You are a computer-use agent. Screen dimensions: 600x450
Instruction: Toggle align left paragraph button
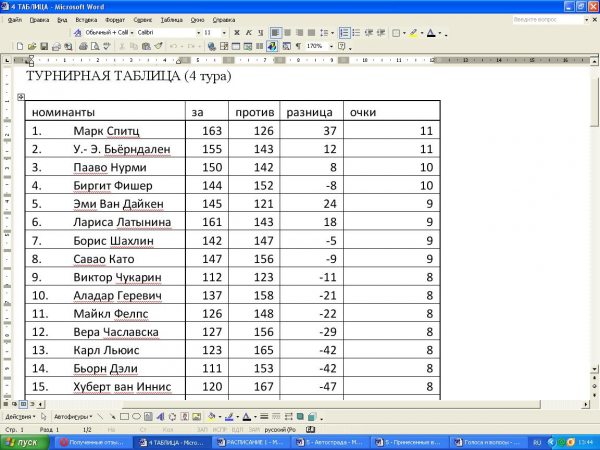(x=275, y=33)
